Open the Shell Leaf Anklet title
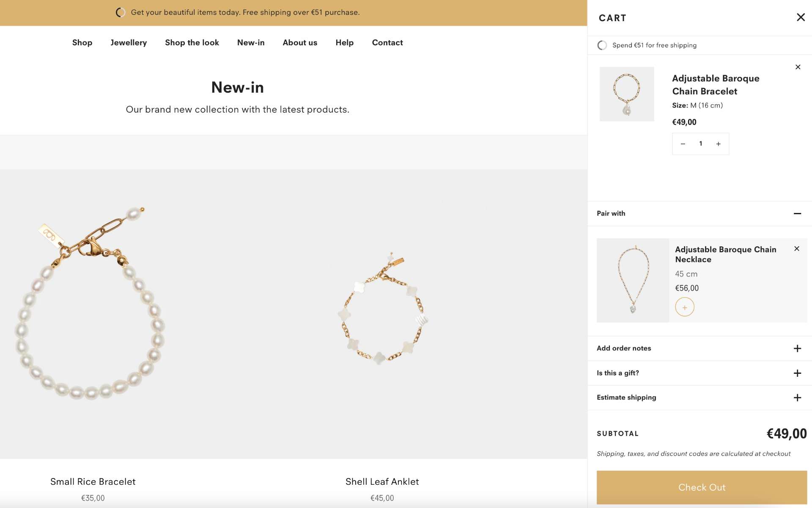Viewport: 812px width, 508px height. coord(382,482)
